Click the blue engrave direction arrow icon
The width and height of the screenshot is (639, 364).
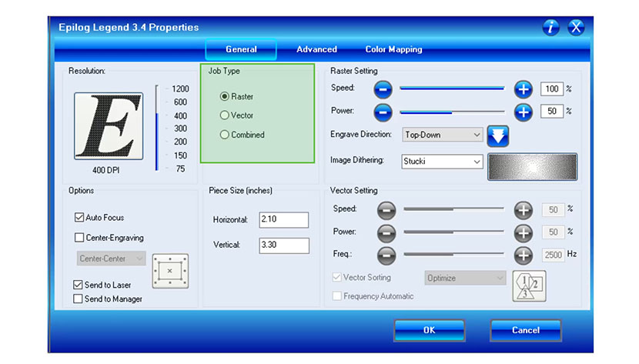point(498,135)
